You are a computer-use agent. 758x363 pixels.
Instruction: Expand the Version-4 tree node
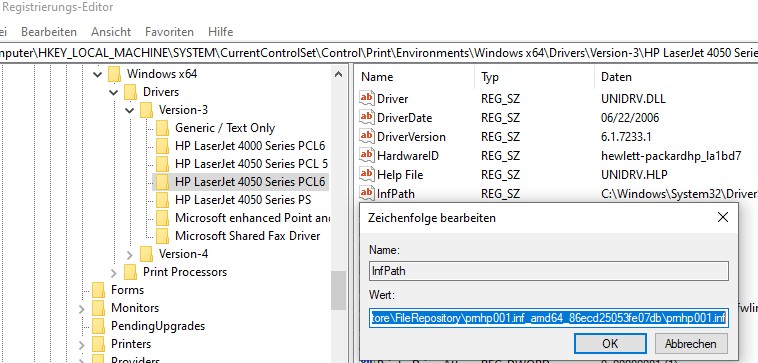tap(130, 254)
